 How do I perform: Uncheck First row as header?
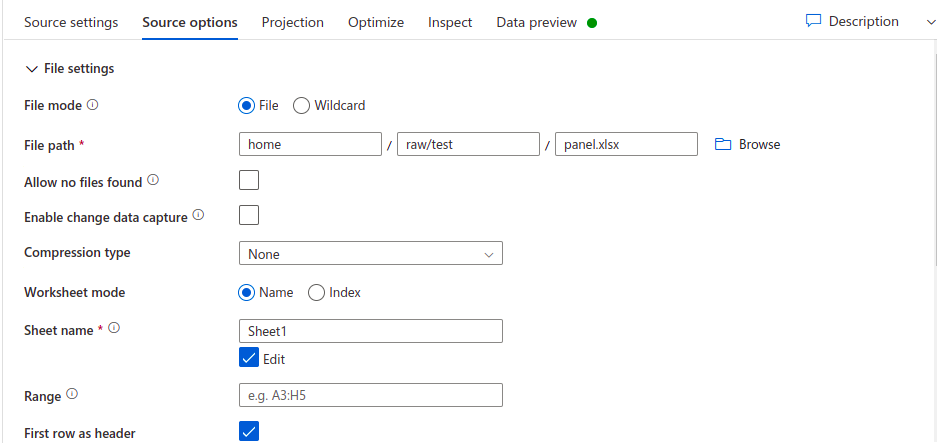(249, 431)
